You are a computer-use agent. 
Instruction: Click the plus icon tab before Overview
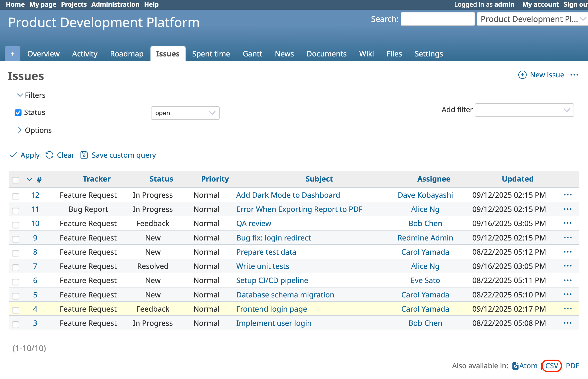[x=12, y=54]
